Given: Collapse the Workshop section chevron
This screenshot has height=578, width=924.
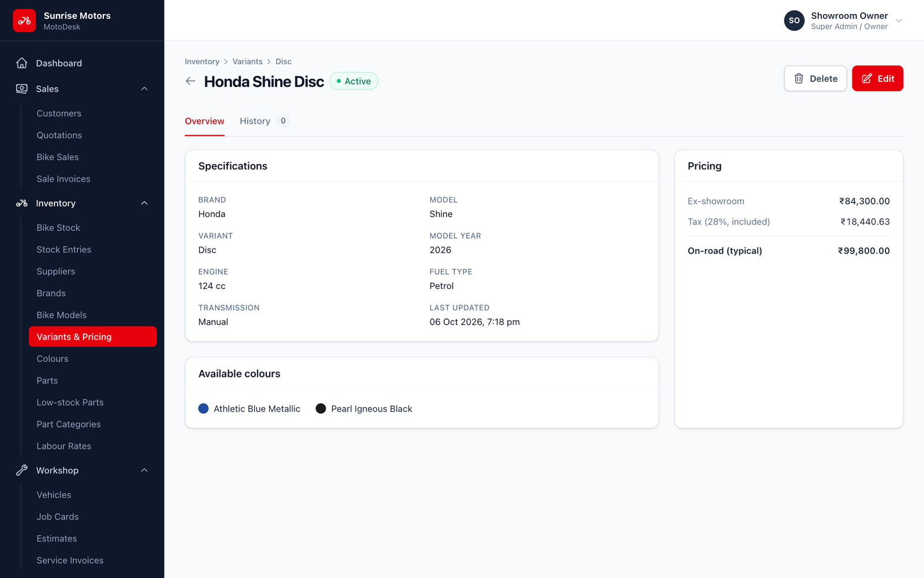Looking at the screenshot, I should (144, 470).
